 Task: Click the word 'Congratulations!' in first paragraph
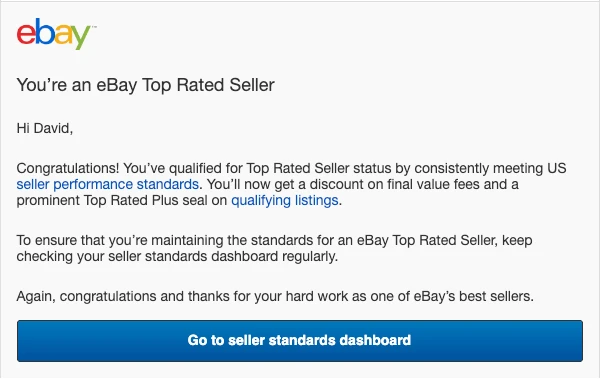[68, 169]
